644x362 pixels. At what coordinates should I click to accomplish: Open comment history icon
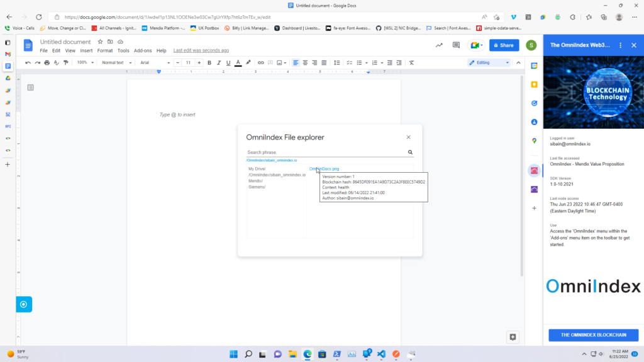point(456,45)
